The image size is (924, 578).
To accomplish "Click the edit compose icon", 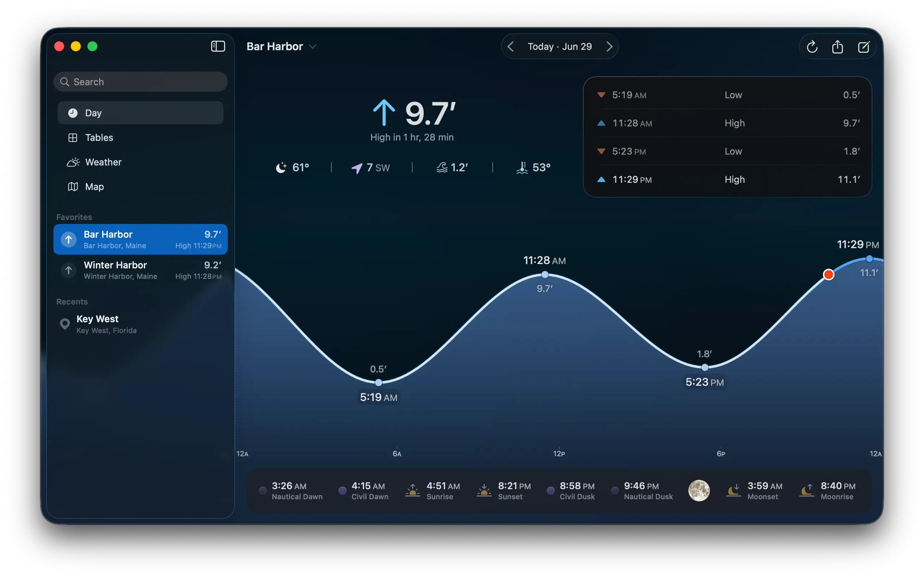I will point(864,47).
